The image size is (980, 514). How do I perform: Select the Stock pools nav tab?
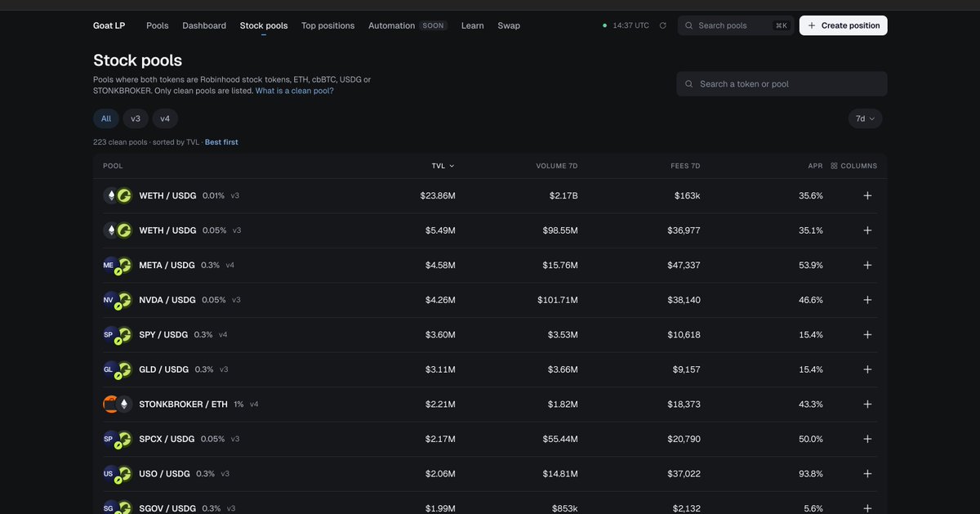[x=264, y=25]
